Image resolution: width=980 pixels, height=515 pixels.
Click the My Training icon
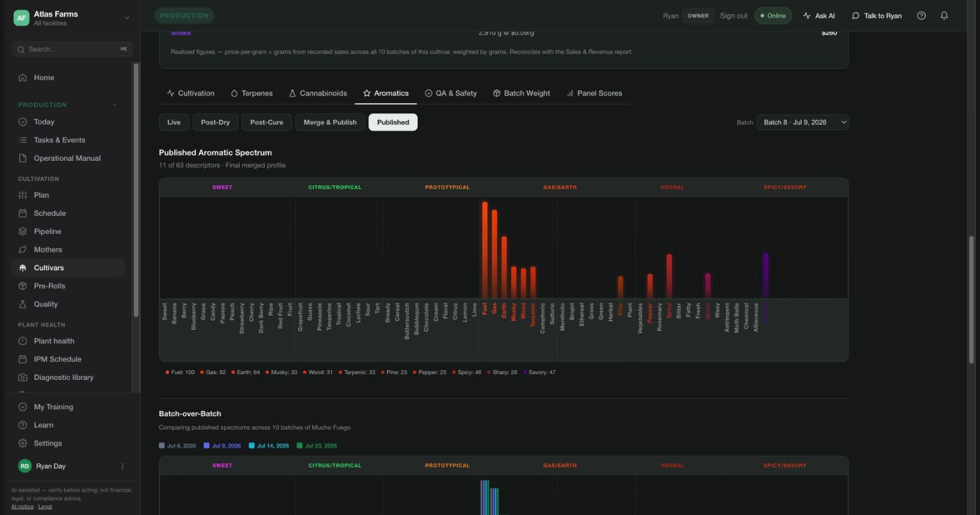coord(22,407)
